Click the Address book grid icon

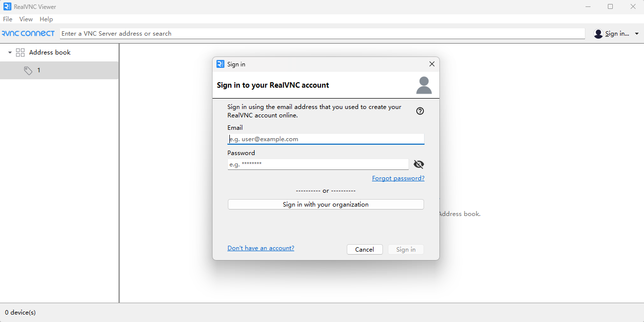pyautogui.click(x=20, y=53)
